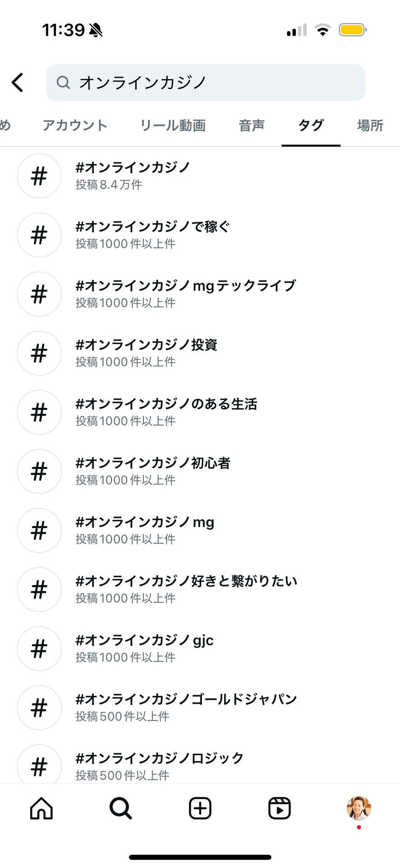This screenshot has width=400, height=868.
Task: Switch to the アカウント tab
Action: tap(75, 125)
